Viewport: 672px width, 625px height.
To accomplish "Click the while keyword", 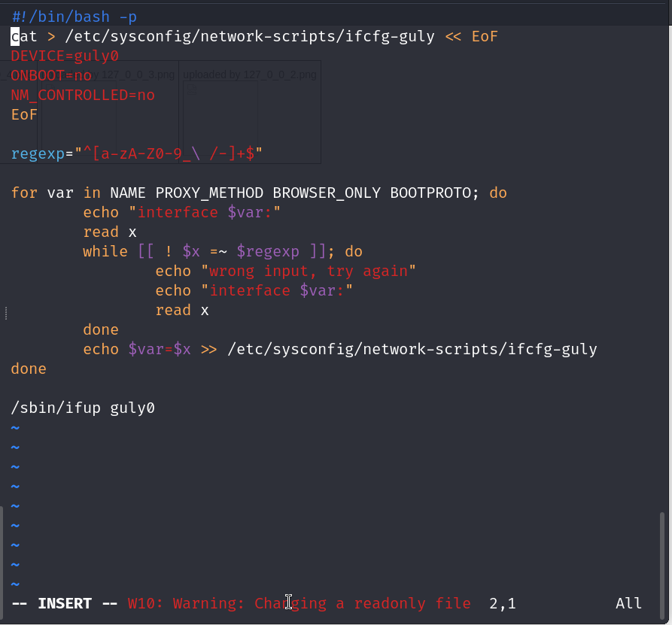I will (105, 251).
